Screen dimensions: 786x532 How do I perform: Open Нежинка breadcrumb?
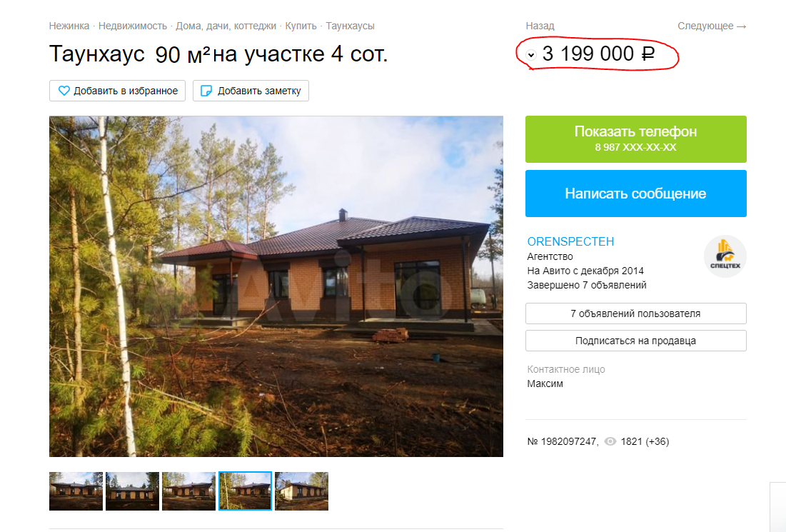tap(69, 26)
